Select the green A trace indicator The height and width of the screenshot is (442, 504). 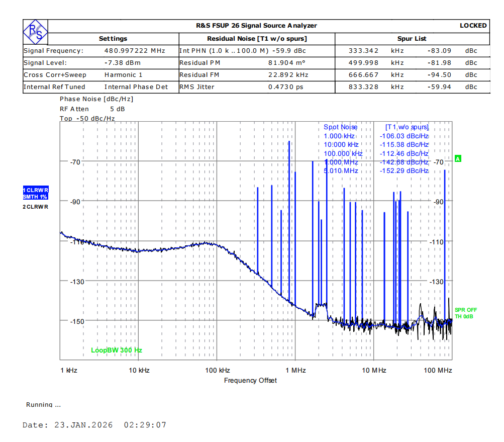coord(458,158)
